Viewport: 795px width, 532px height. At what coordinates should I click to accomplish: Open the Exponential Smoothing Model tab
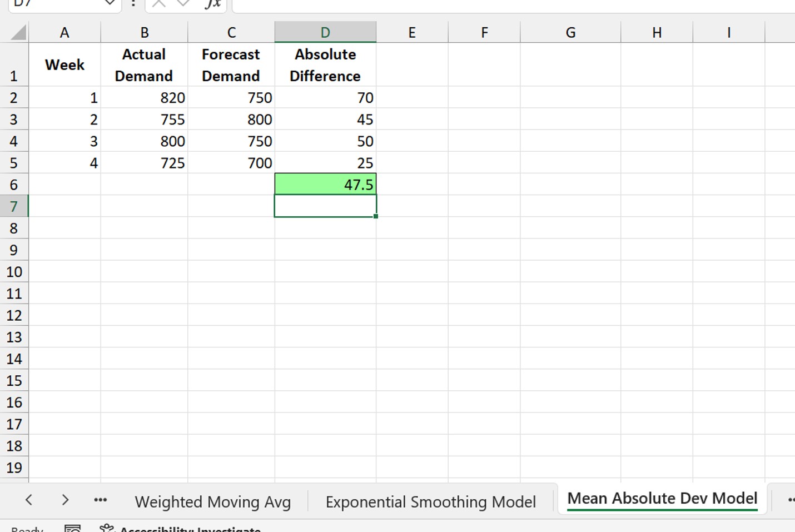[x=431, y=501]
